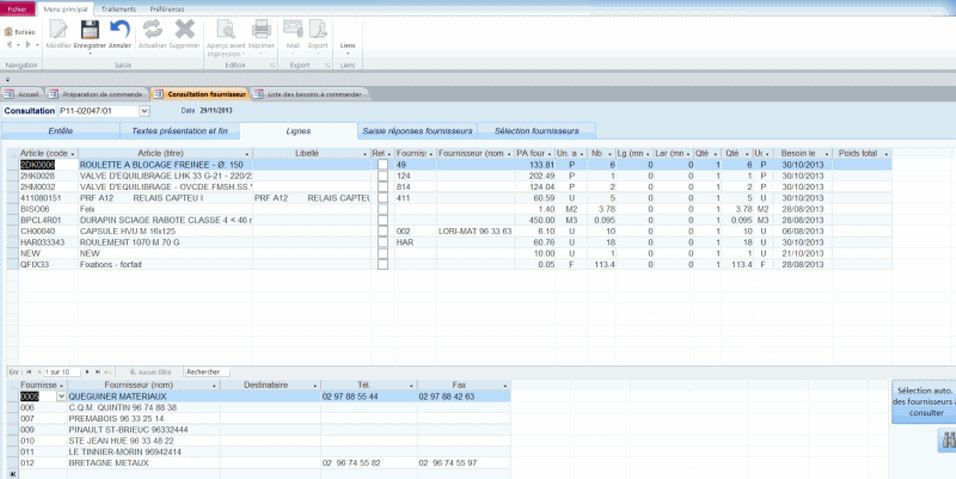The height and width of the screenshot is (479, 956).
Task: Go to next record in the navigator
Action: coord(87,372)
